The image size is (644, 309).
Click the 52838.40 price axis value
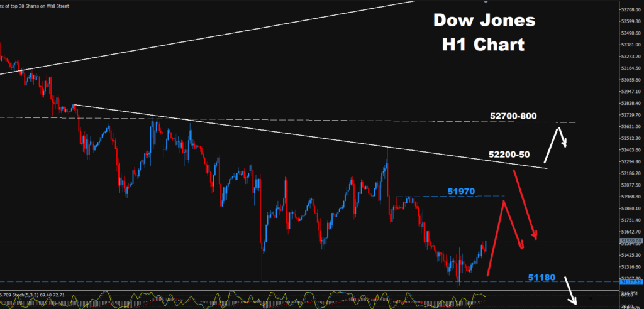click(631, 103)
